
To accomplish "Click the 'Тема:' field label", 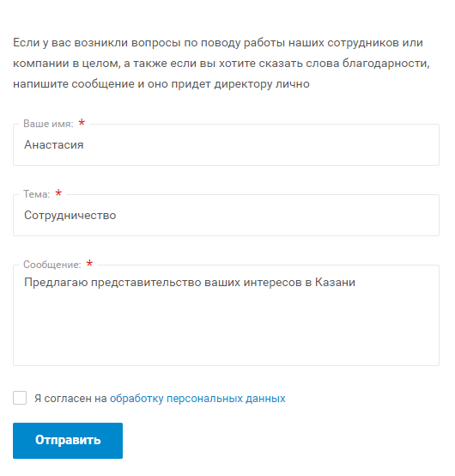I will (x=37, y=194).
